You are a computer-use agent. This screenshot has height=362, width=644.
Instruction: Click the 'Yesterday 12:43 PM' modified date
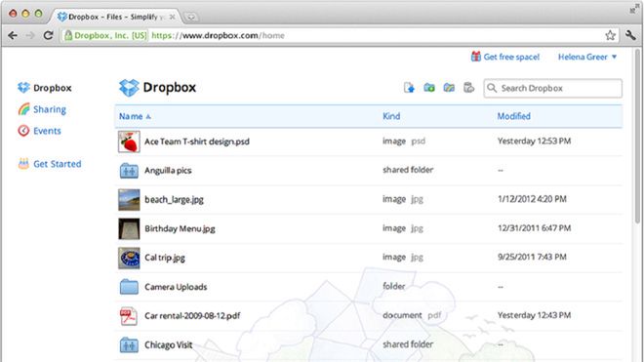point(534,315)
